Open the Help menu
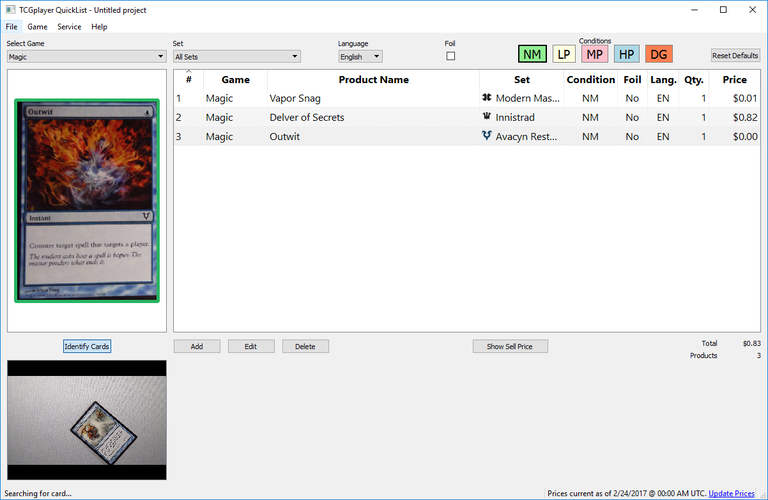The width and height of the screenshot is (768, 500). point(99,27)
